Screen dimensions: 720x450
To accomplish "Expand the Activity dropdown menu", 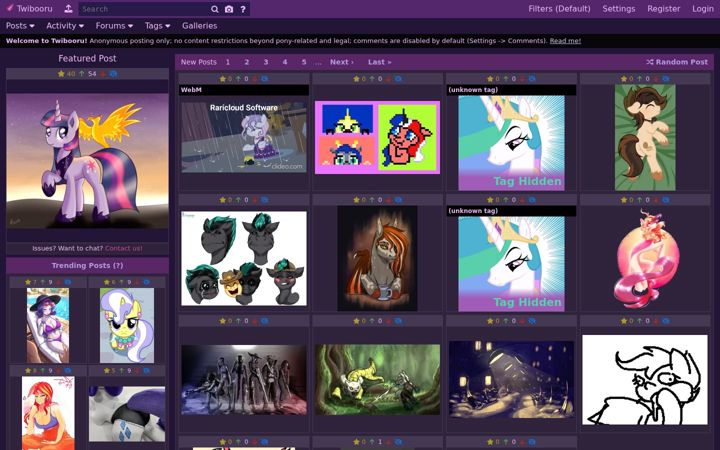I will [x=65, y=26].
